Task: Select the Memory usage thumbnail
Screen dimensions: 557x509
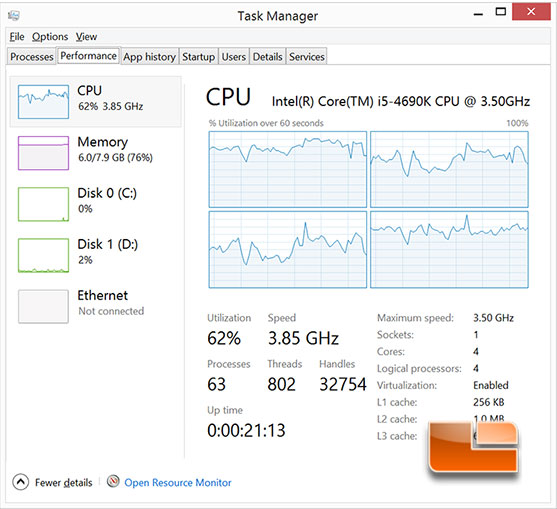Action: point(43,153)
